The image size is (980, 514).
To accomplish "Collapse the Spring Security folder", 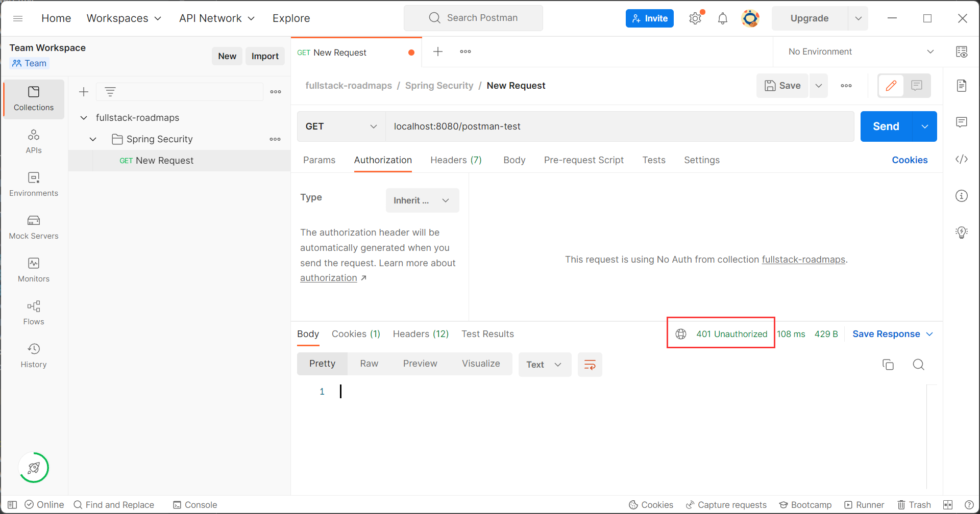I will pyautogui.click(x=93, y=139).
